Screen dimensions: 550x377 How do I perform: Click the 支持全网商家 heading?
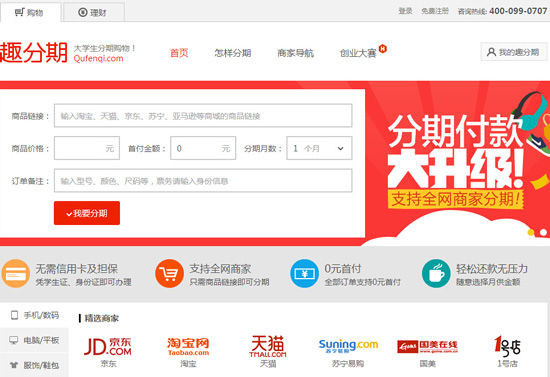(220, 269)
